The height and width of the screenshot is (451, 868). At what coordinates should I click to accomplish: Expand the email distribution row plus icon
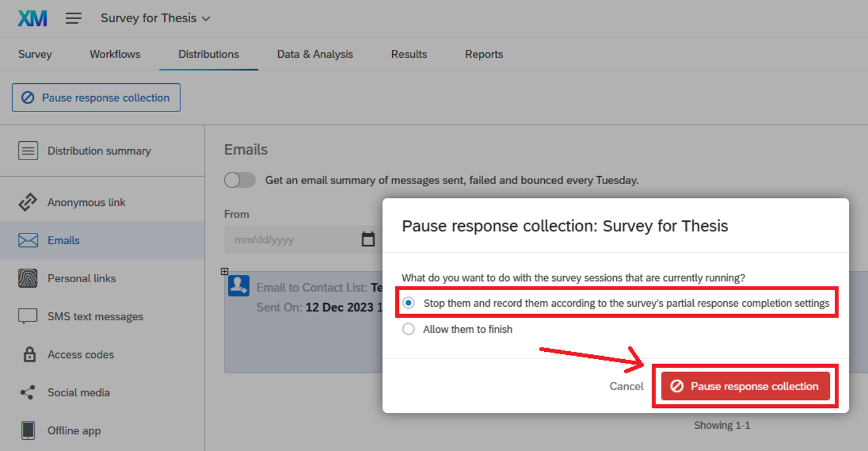pos(225,271)
